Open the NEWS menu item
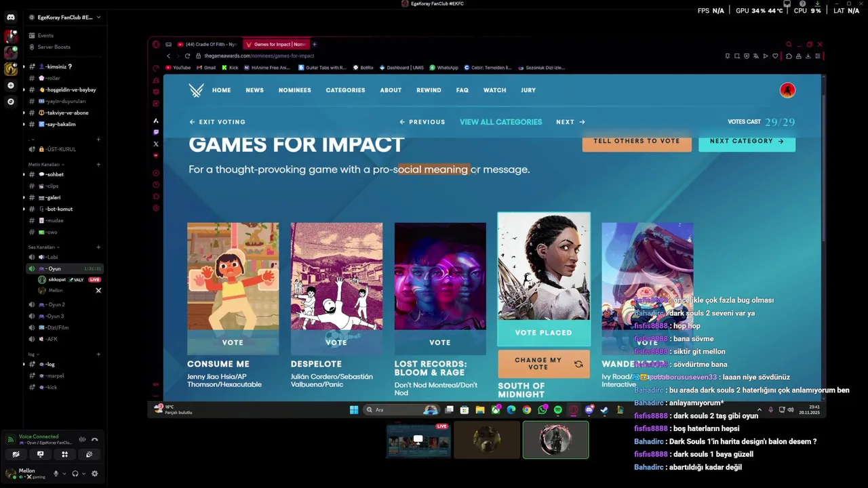 [254, 90]
